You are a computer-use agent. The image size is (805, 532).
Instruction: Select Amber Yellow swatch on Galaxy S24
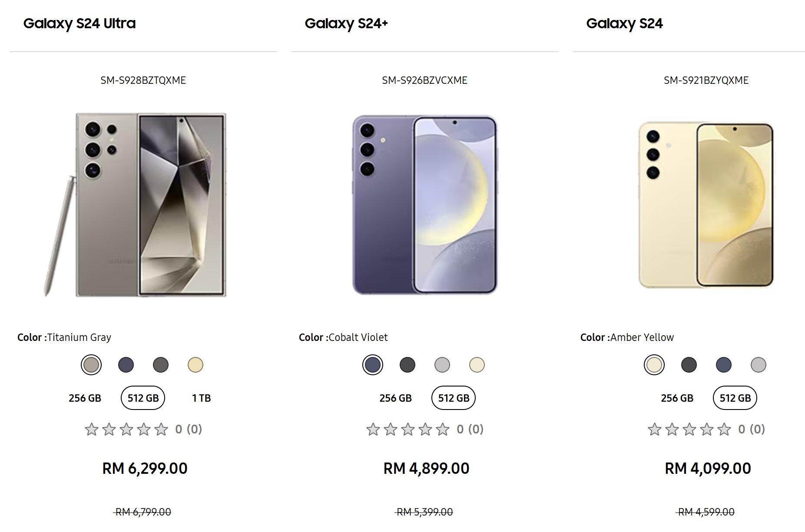click(654, 365)
